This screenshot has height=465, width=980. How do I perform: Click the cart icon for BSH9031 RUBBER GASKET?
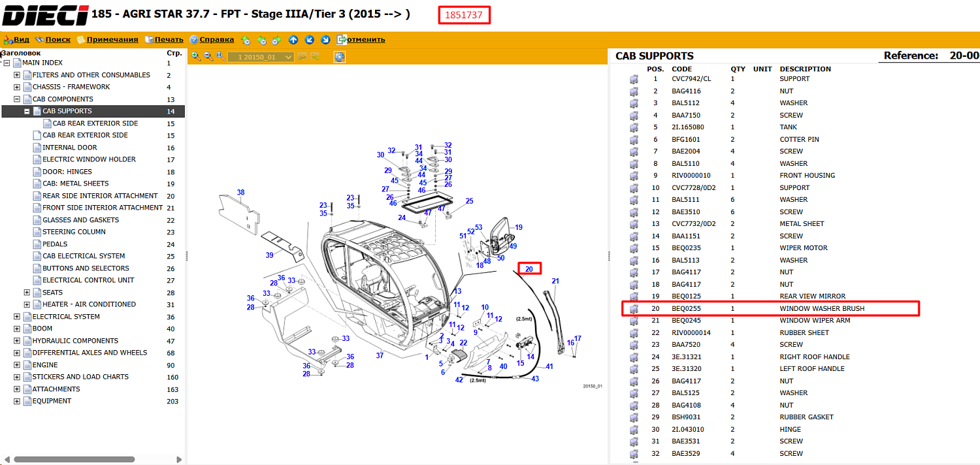click(634, 417)
